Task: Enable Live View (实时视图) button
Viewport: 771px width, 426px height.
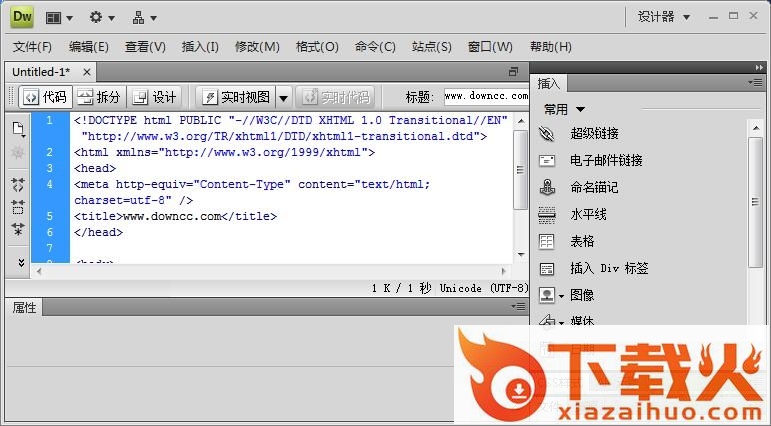Action: tap(236, 97)
